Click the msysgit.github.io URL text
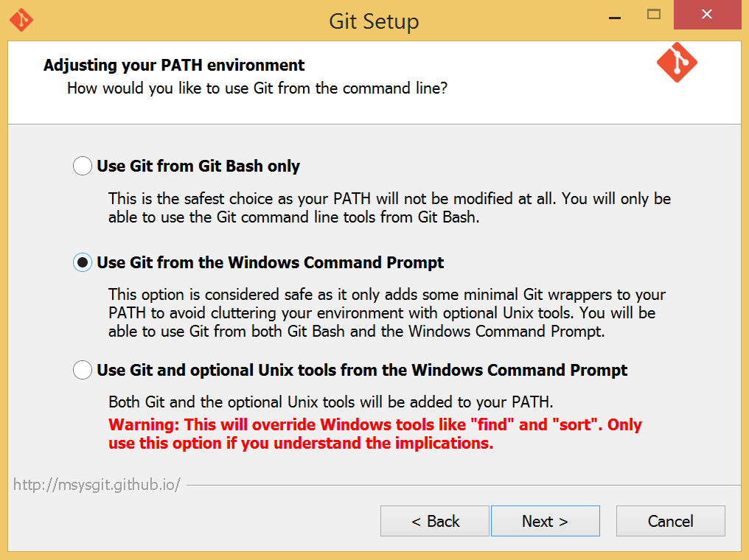 (x=97, y=486)
